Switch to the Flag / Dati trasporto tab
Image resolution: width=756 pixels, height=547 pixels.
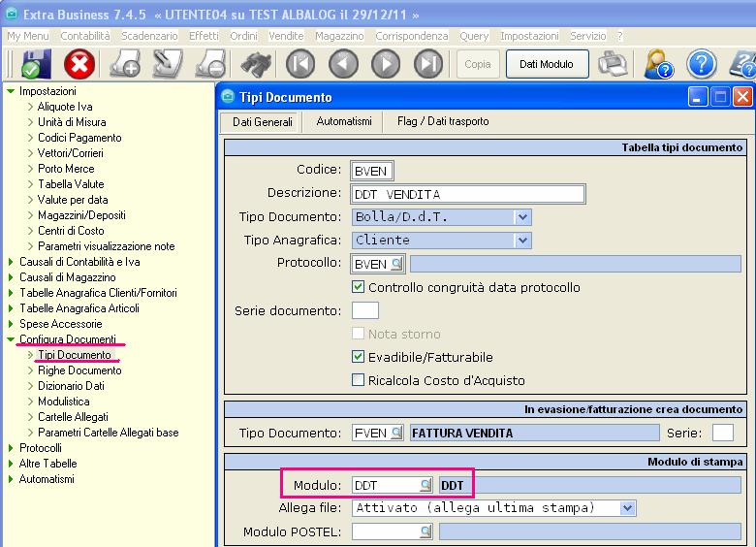click(x=443, y=121)
